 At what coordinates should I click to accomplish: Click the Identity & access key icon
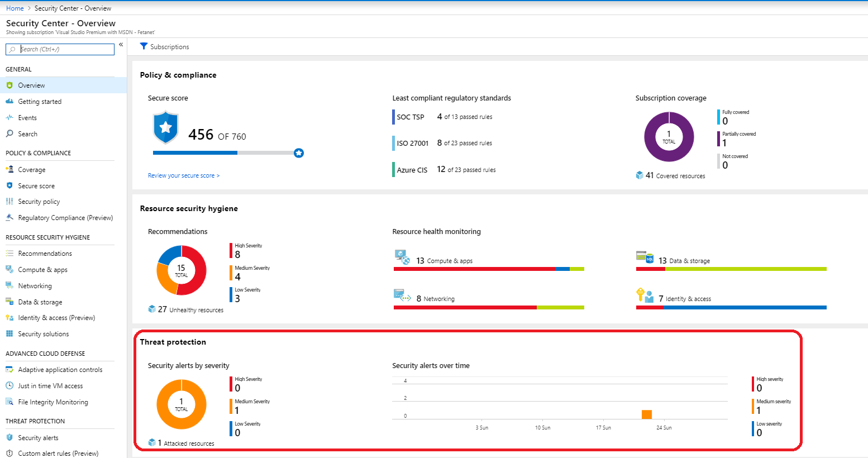[x=645, y=295]
